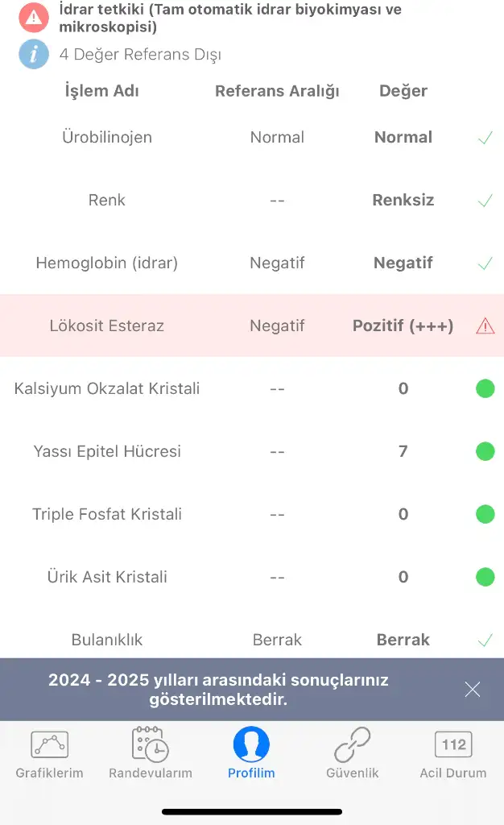Tap the red triangle beside Lökosit Esteraz
Screen dimensions: 504x825
pos(485,325)
